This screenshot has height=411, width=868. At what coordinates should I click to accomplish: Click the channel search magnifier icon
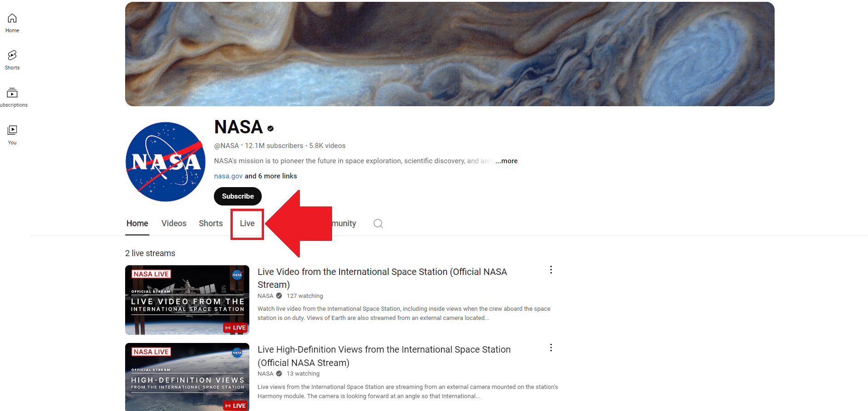pyautogui.click(x=378, y=223)
